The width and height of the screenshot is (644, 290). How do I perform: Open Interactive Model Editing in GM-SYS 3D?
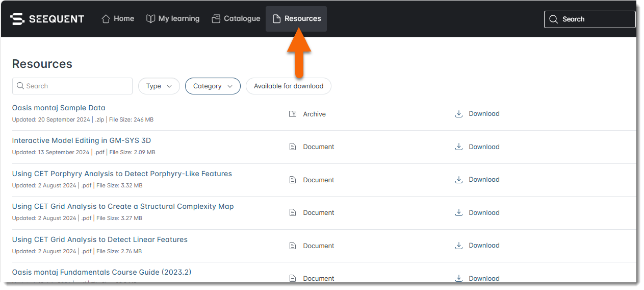coord(82,141)
